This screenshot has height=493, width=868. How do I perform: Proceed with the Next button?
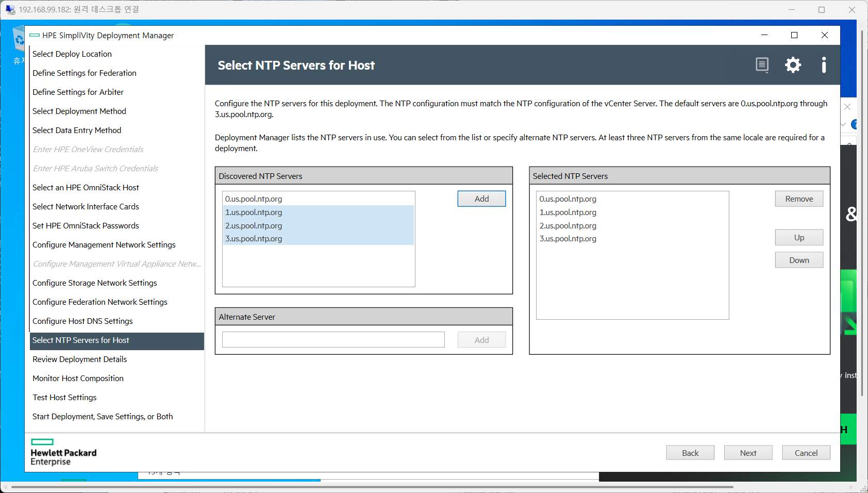coord(748,453)
